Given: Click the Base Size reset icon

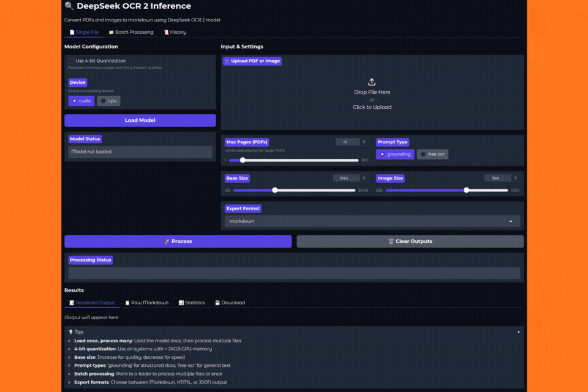Looking at the screenshot, I should [x=364, y=178].
